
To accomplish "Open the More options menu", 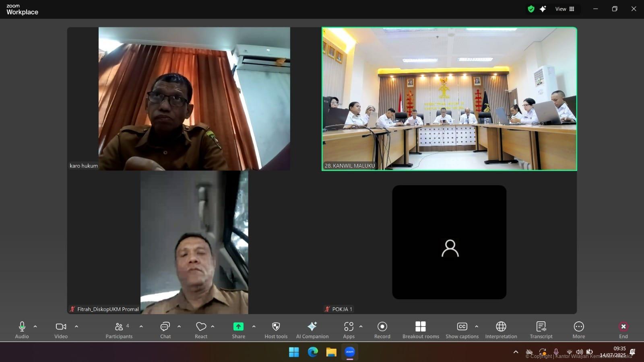I will click(578, 330).
